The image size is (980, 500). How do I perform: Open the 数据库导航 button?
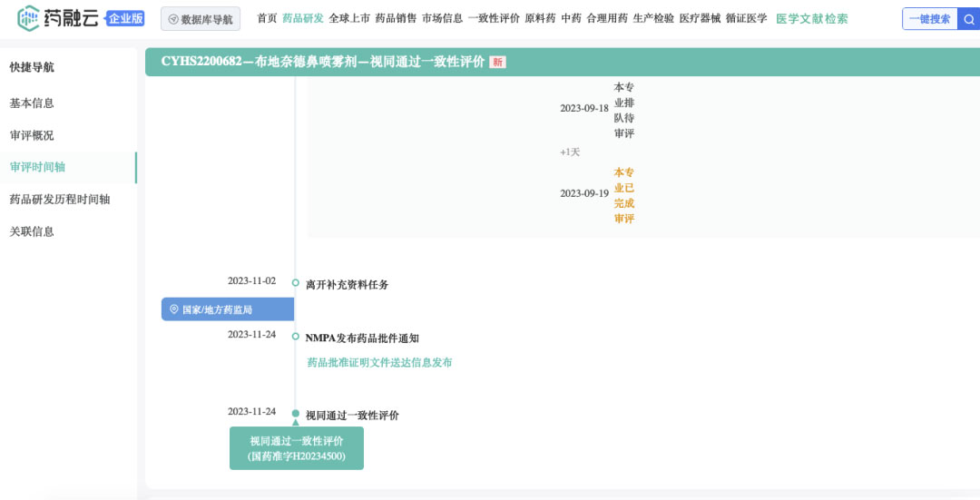point(201,19)
